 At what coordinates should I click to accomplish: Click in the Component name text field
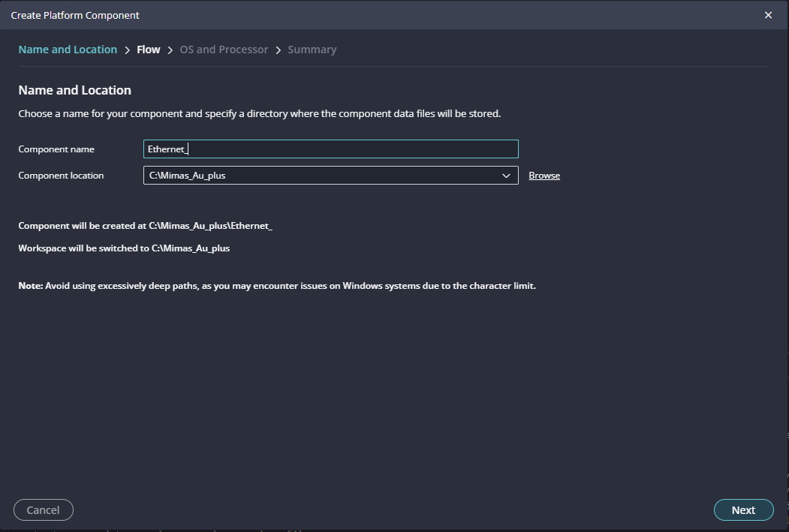tap(330, 149)
